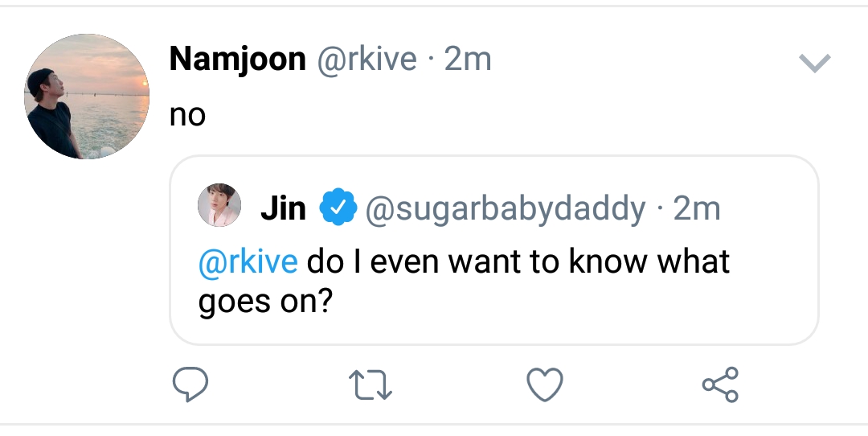The width and height of the screenshot is (868, 436).
Task: Follow the blue @rkive mention link
Action: point(248,262)
